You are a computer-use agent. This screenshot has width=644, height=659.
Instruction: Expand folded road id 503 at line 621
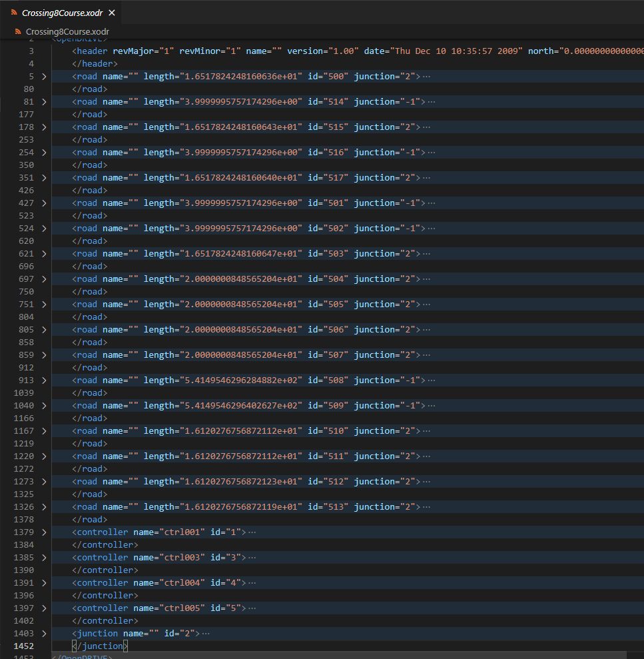44,254
